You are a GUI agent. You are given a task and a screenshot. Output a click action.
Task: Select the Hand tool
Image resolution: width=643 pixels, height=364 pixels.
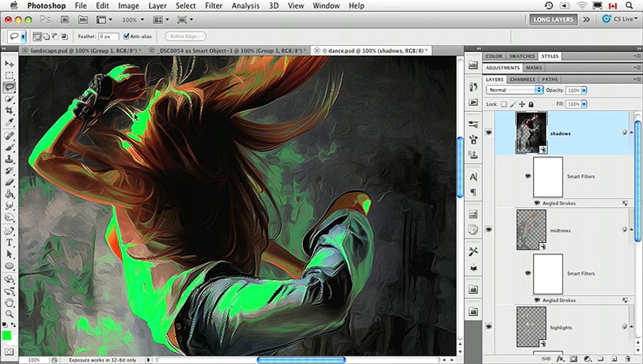coord(10,302)
